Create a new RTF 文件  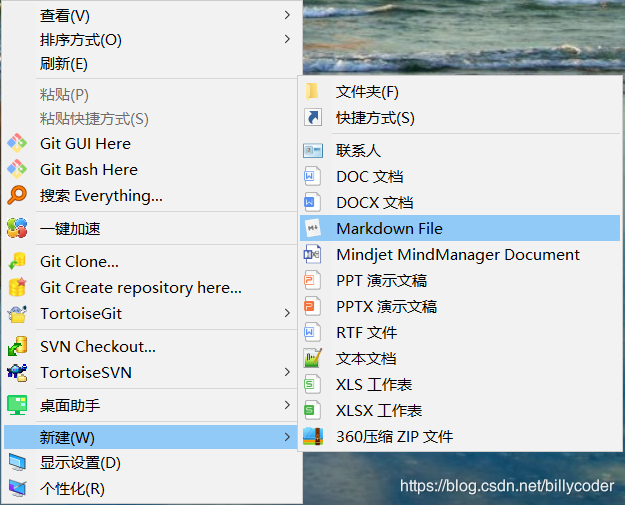(460, 332)
